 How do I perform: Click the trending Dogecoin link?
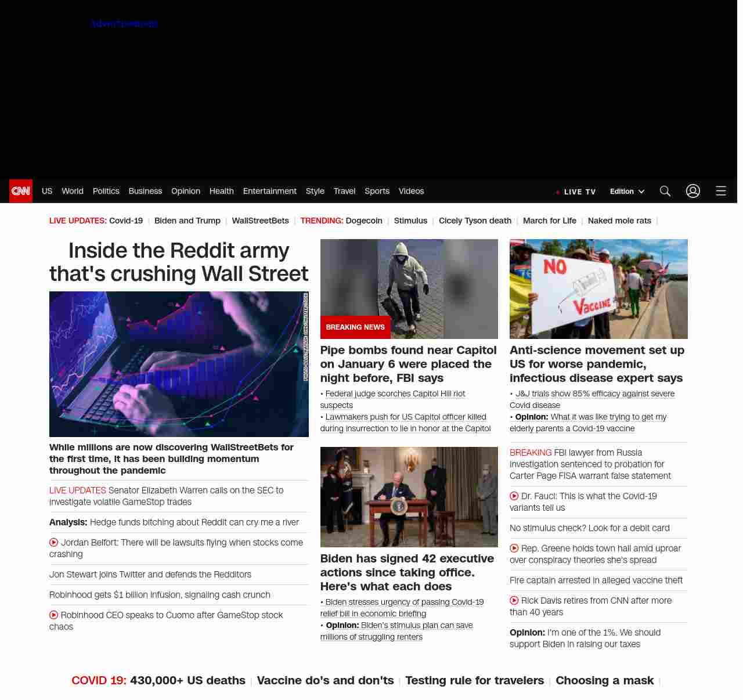(x=364, y=221)
